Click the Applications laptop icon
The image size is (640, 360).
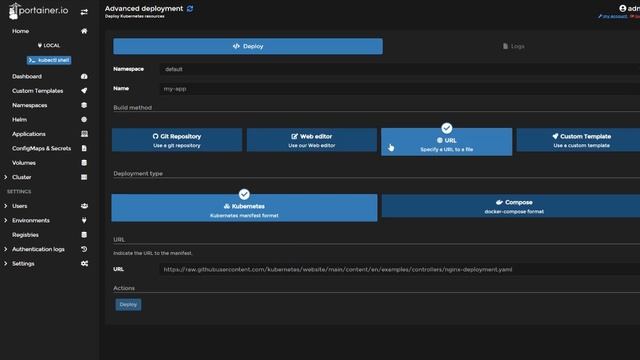tap(84, 134)
